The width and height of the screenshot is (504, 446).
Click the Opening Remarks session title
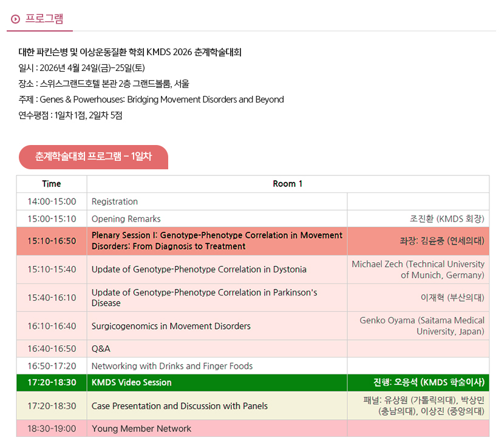[126, 218]
